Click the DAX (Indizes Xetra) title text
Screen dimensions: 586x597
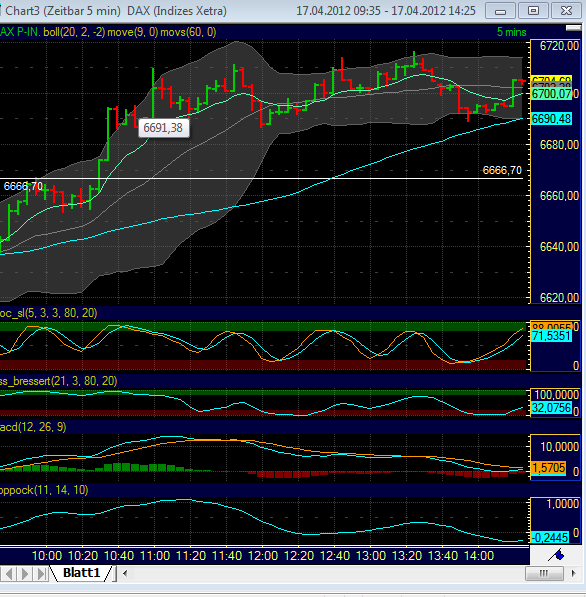(177, 11)
